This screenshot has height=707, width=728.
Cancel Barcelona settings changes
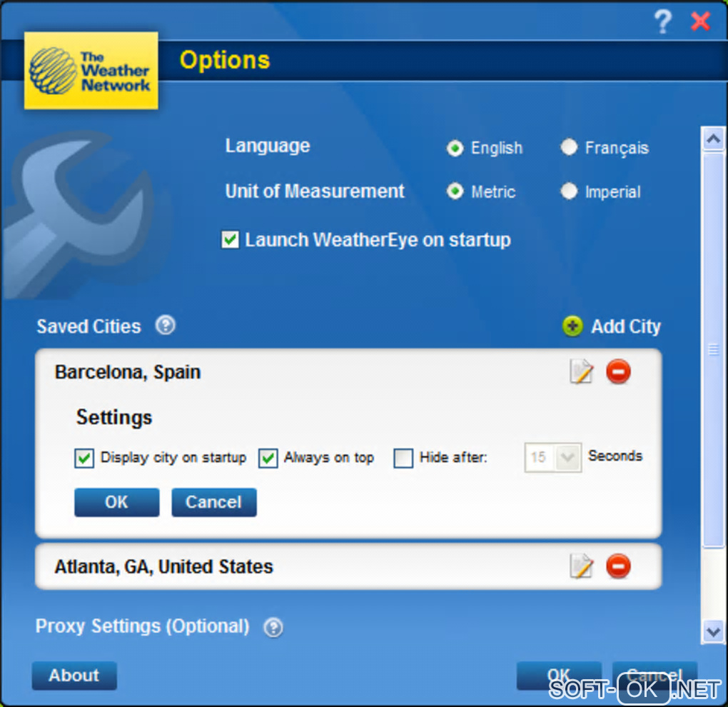(213, 502)
